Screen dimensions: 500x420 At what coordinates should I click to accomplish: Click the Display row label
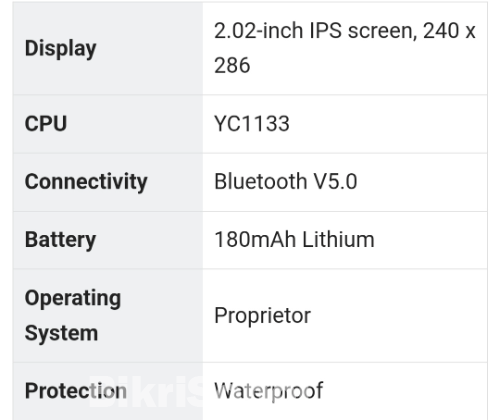(61, 49)
